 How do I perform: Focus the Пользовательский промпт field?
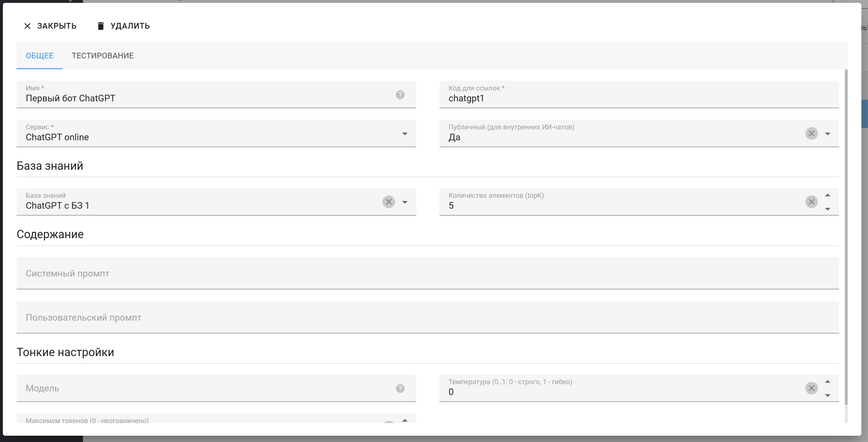[x=427, y=317]
